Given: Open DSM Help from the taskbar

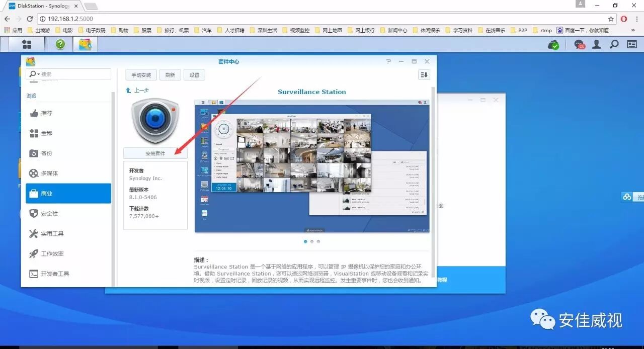Looking at the screenshot, I should [x=60, y=44].
